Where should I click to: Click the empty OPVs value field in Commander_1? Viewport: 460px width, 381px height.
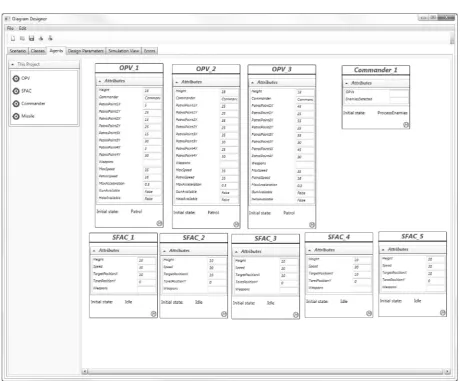(x=399, y=92)
